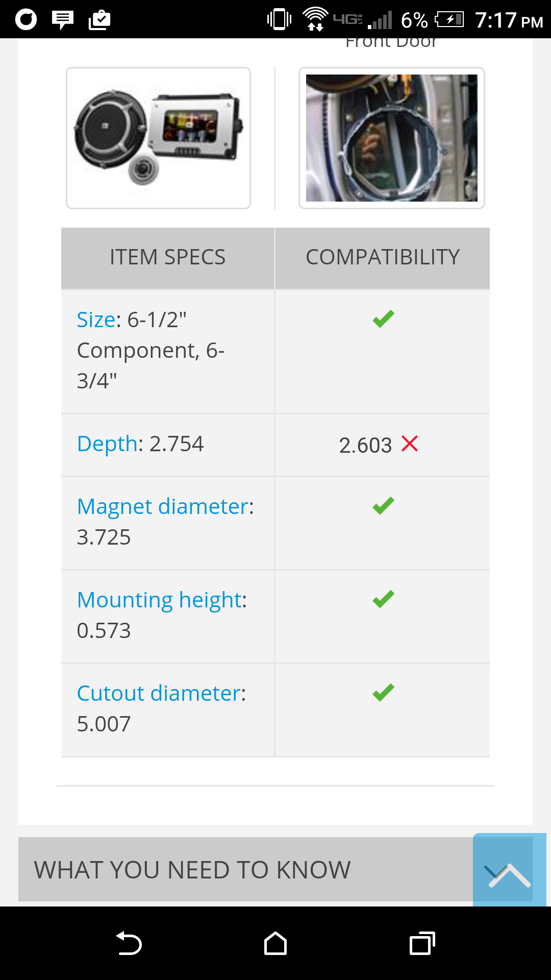Select the Compatibility column header
The width and height of the screenshot is (551, 980).
(383, 258)
